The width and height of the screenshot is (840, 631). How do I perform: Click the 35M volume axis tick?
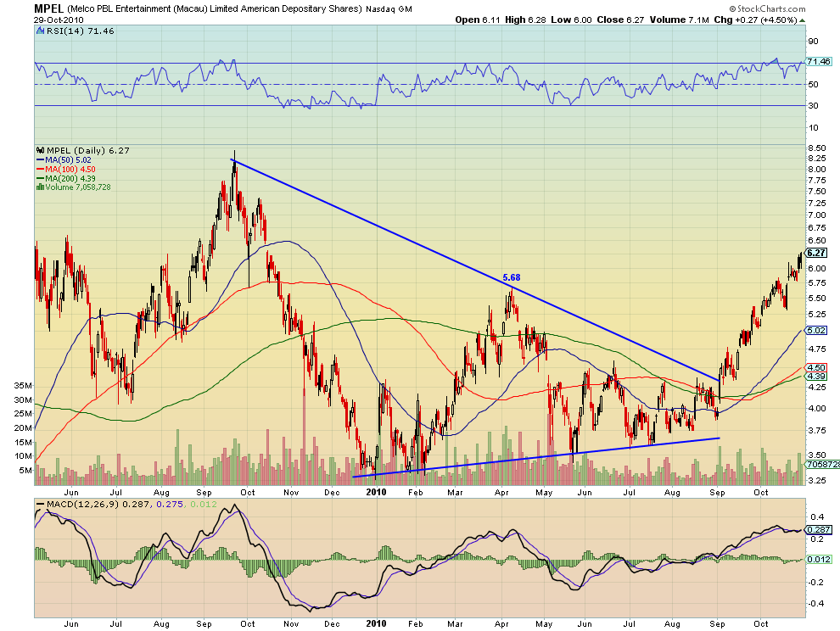coord(23,386)
